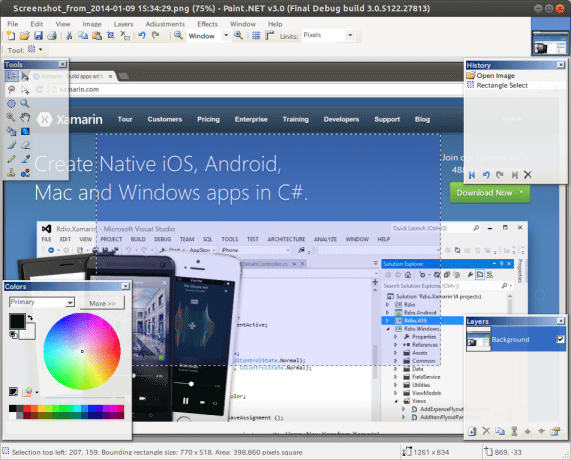Open the Image menu
Image resolution: width=571 pixels, height=460 pixels.
click(92, 24)
